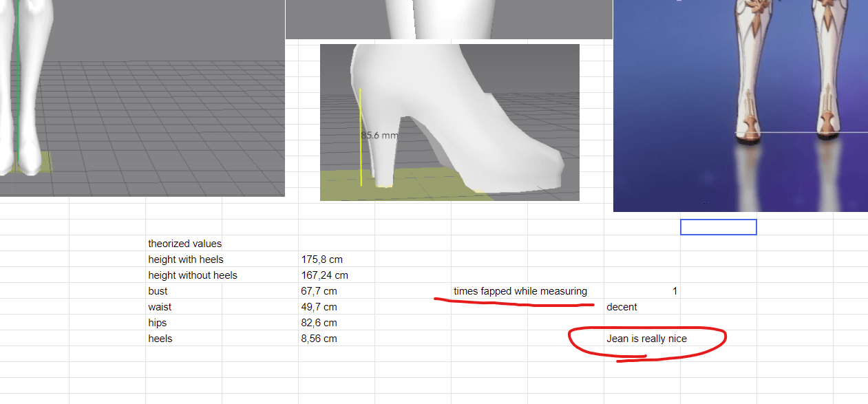Click the 'waist' label cell
868x404 pixels.
[160, 307]
